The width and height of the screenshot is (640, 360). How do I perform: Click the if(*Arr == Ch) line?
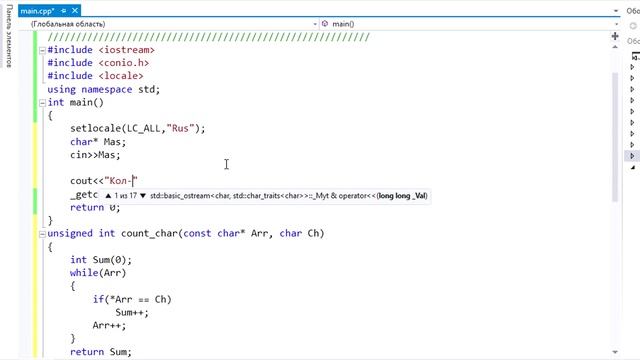132,299
